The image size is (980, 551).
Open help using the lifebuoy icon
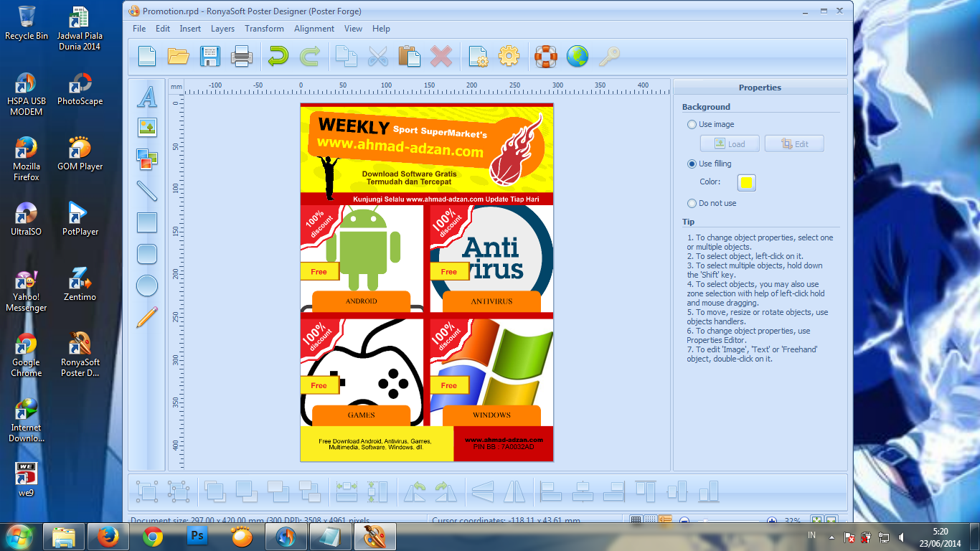click(546, 56)
